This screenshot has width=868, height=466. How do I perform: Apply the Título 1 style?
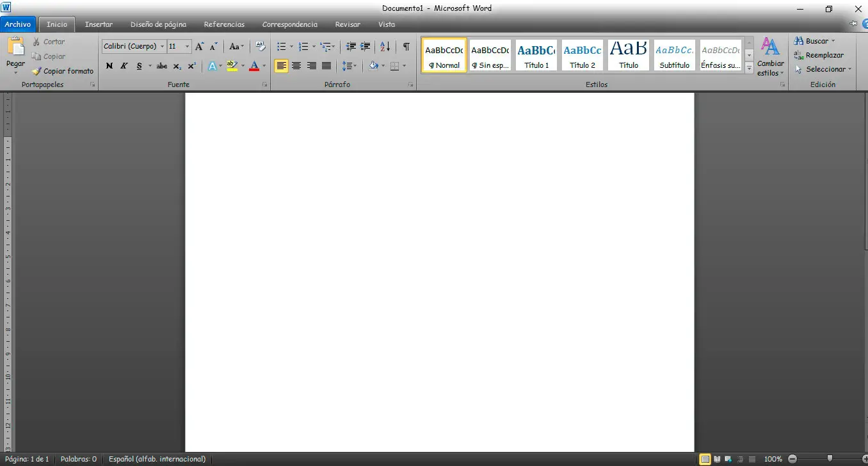point(536,55)
